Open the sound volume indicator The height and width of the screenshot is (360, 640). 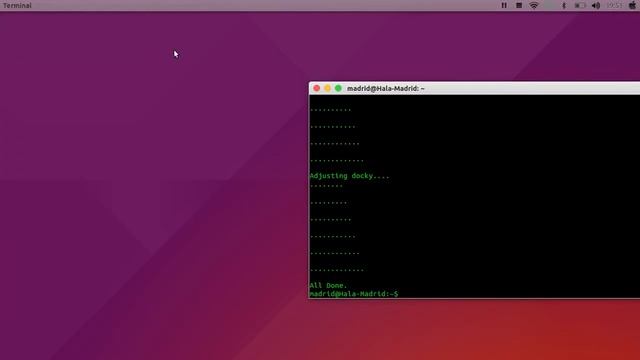tap(596, 5)
